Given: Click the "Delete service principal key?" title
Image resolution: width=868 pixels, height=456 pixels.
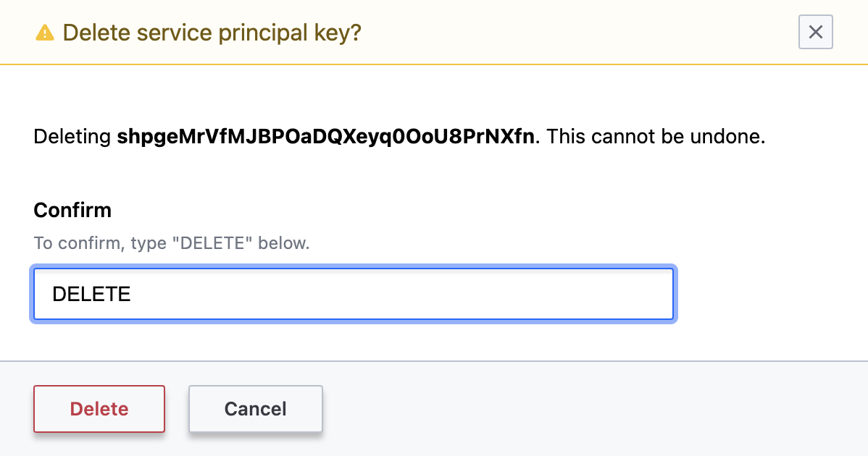Looking at the screenshot, I should point(212,33).
